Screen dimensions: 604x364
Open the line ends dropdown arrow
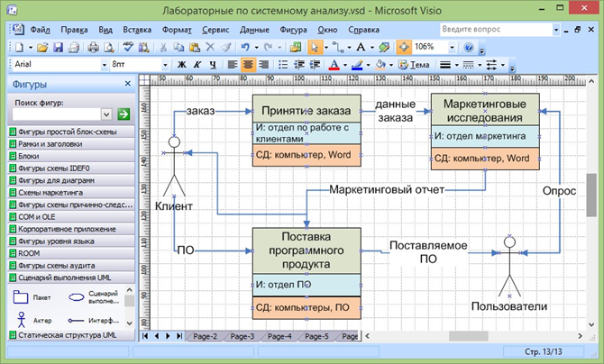click(x=503, y=65)
